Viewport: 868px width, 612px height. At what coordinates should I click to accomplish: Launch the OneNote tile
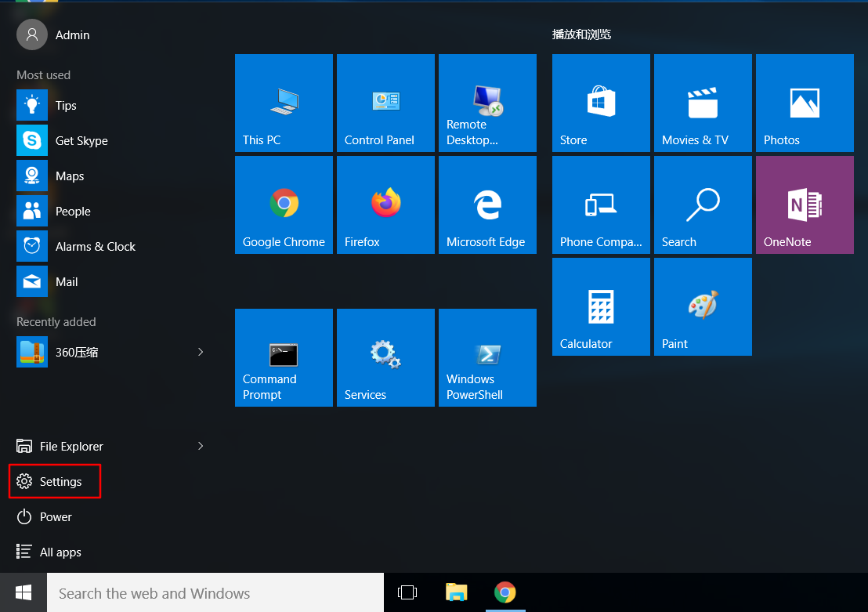805,205
